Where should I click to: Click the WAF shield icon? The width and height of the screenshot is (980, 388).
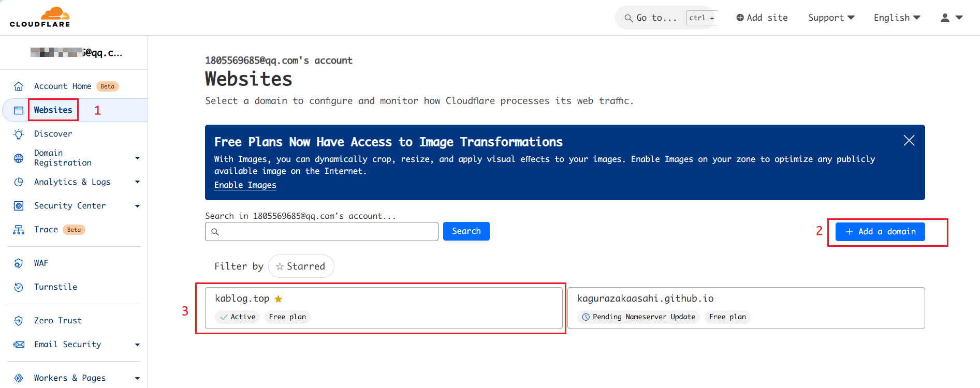point(19,263)
